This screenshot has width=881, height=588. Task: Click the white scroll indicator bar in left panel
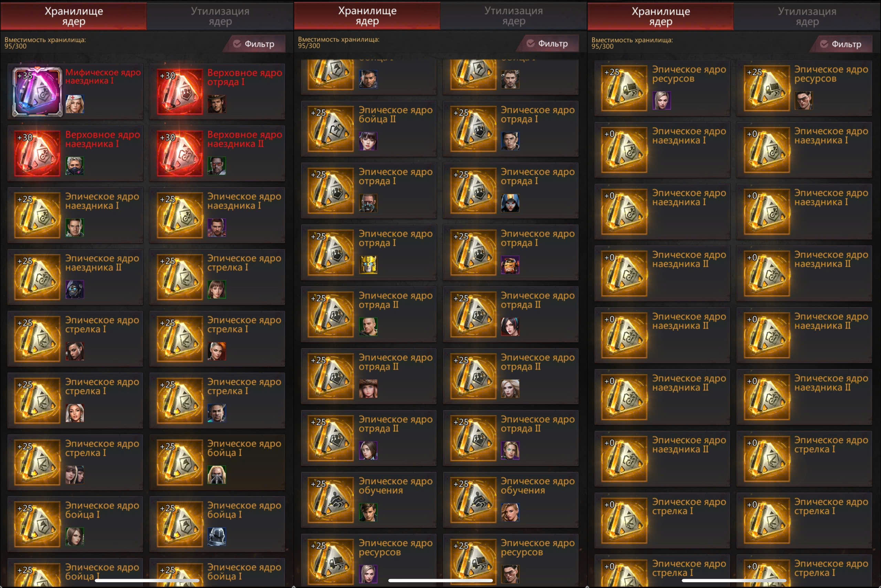(x=147, y=580)
